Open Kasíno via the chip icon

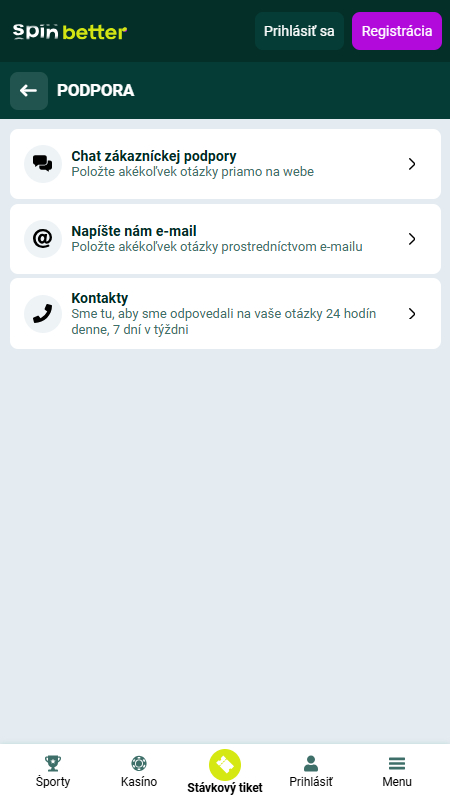pos(139,763)
